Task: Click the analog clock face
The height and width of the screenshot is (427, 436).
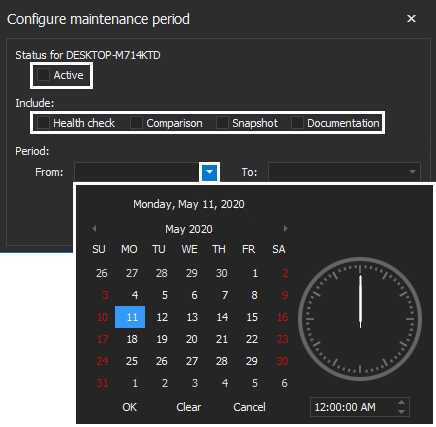Action: point(360,319)
